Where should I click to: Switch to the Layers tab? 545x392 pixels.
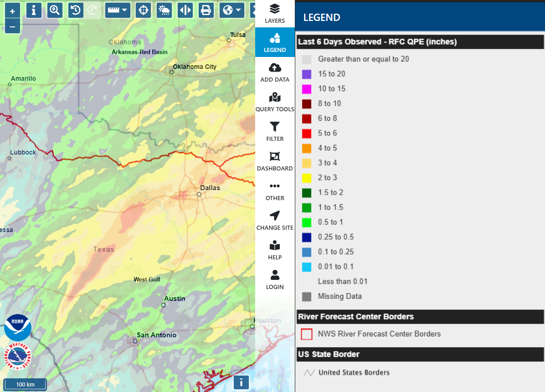coord(275,12)
